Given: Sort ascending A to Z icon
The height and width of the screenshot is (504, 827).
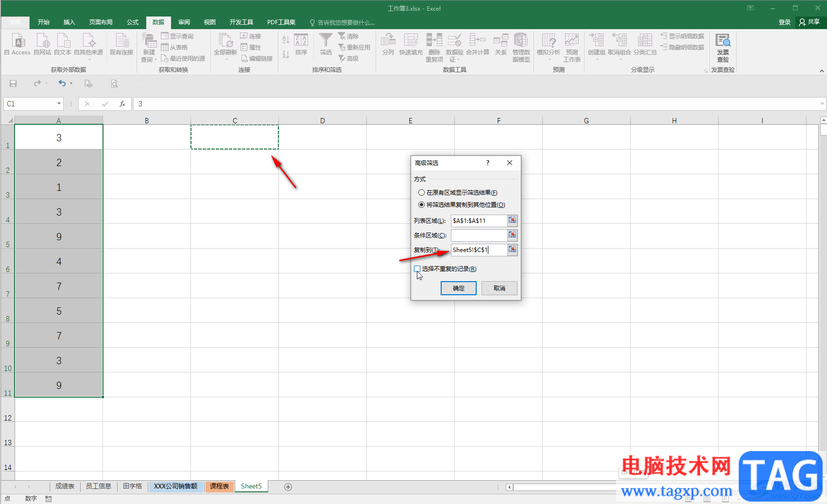Looking at the screenshot, I should tap(286, 39).
